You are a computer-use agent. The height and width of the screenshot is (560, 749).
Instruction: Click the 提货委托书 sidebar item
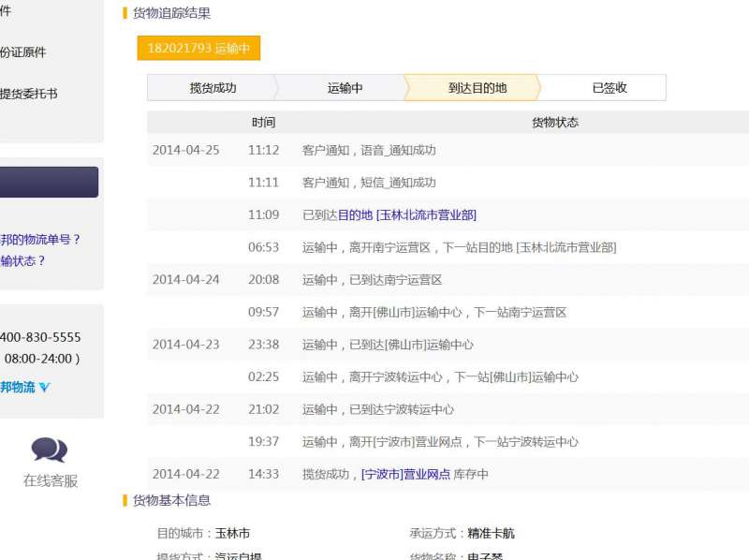pyautogui.click(x=29, y=94)
